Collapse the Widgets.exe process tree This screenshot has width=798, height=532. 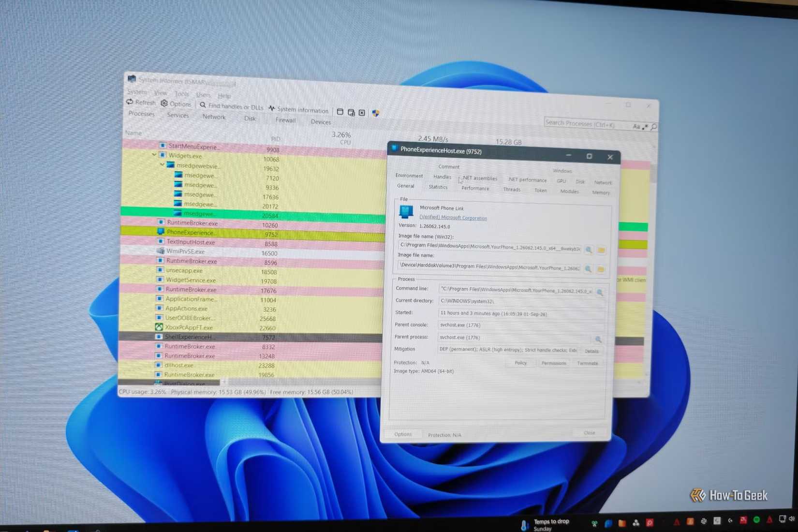click(154, 155)
